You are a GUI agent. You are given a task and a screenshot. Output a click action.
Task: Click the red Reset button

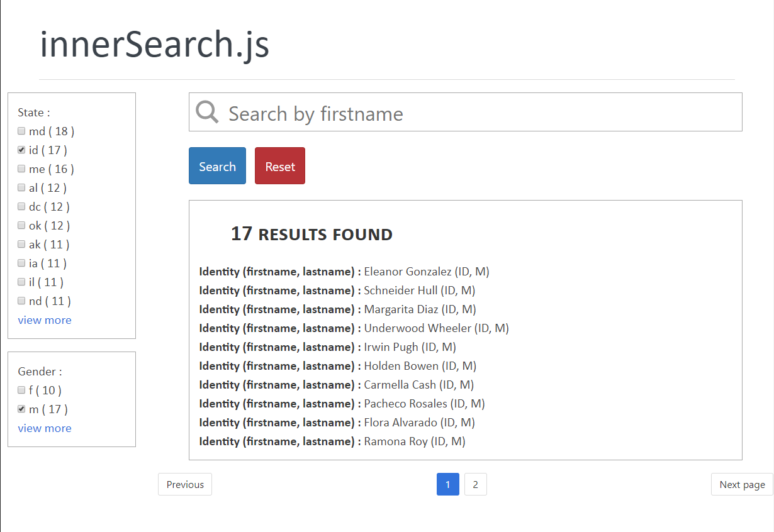pos(280,166)
